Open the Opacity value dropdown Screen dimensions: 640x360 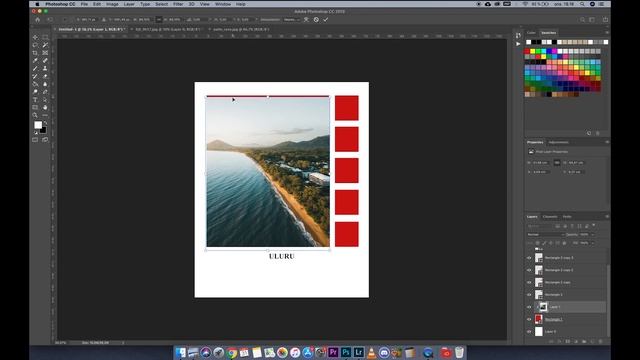coord(593,235)
